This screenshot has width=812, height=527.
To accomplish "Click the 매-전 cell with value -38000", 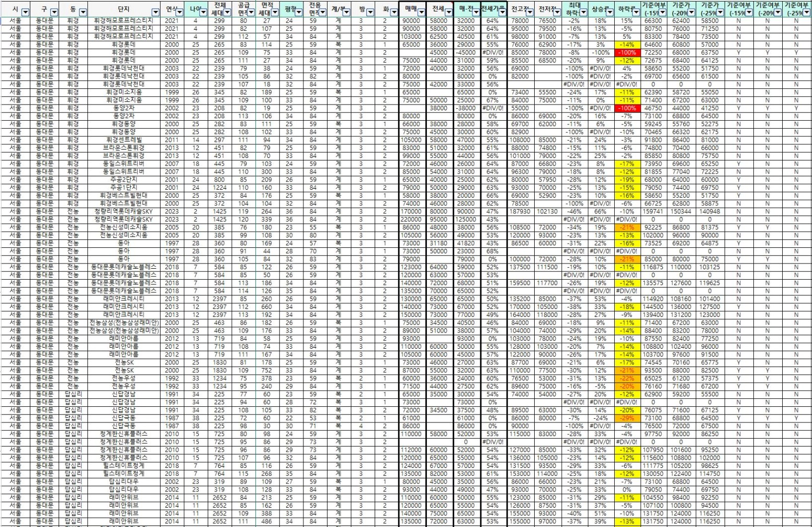I will point(467,108).
